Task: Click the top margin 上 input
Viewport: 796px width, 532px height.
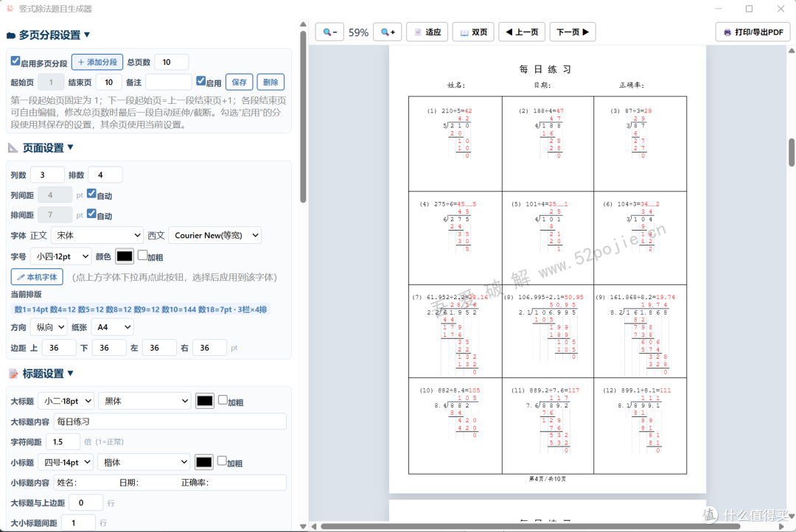Action: [59, 348]
